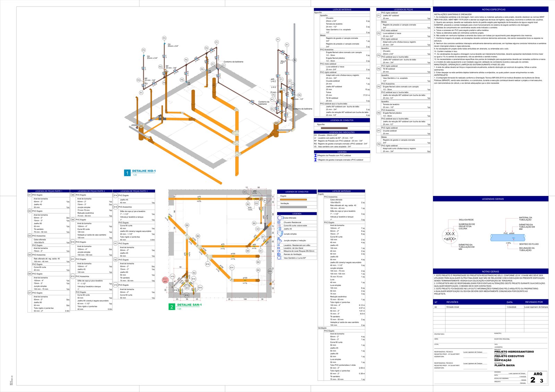Screen dimensions: 555x392
Task: Select the Curva 90 curta coluna sobe symbol
Action: pos(280,225)
